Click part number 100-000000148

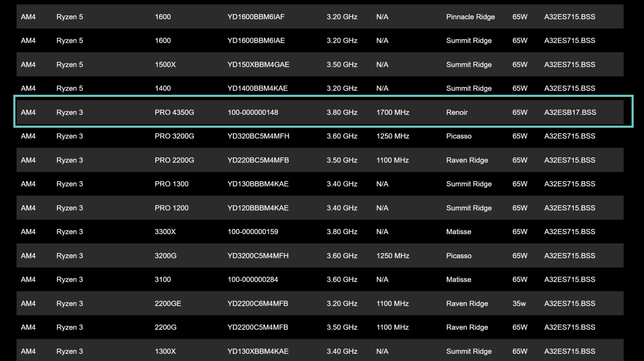coord(253,112)
